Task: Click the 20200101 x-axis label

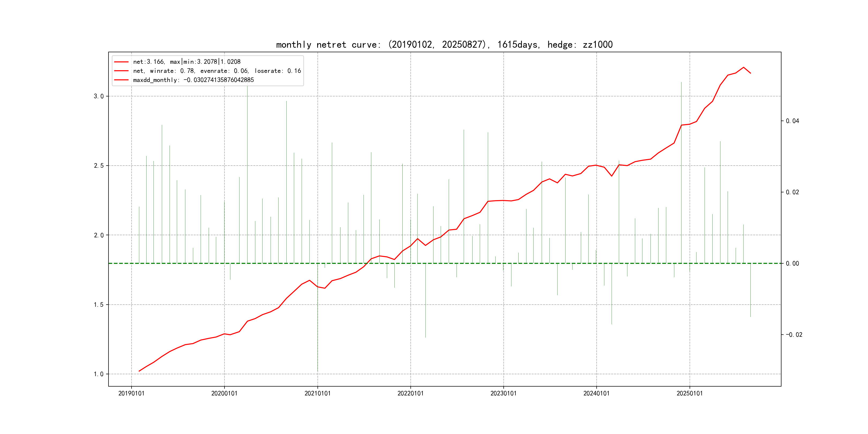Action: [x=225, y=394]
